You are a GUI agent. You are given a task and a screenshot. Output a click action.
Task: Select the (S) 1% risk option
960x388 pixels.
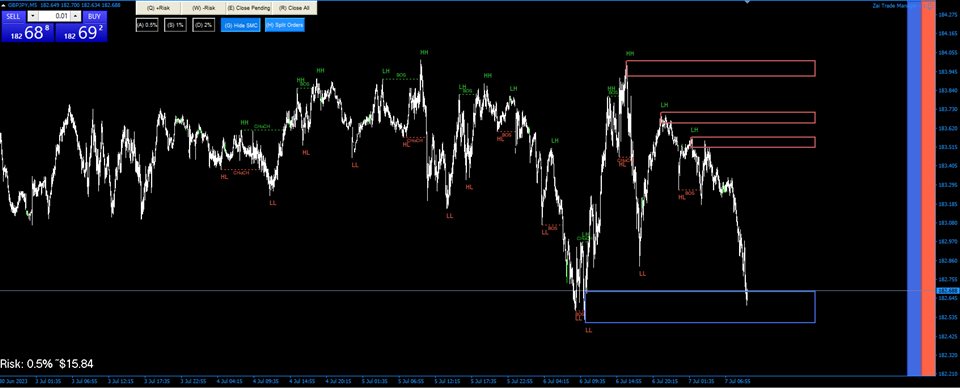(x=175, y=25)
